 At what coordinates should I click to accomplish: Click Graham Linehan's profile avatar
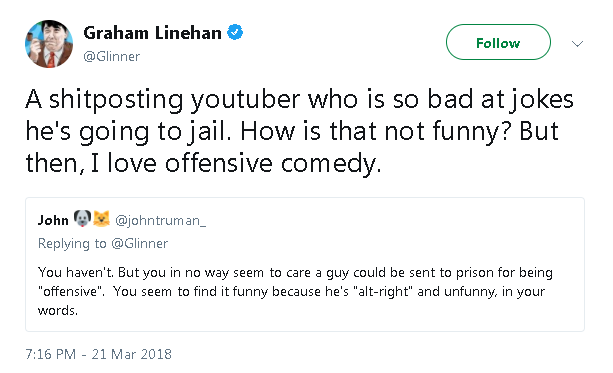point(49,44)
